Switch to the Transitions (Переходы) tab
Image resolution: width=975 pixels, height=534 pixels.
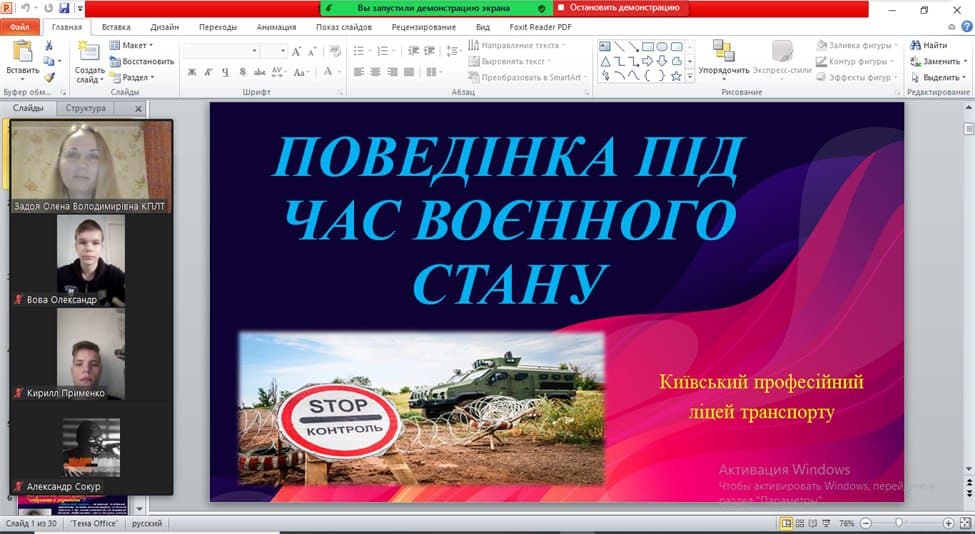(218, 27)
